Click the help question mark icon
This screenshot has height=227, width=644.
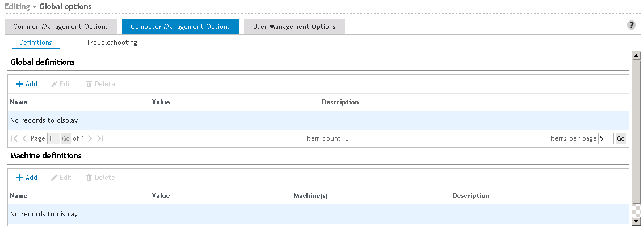631,26
